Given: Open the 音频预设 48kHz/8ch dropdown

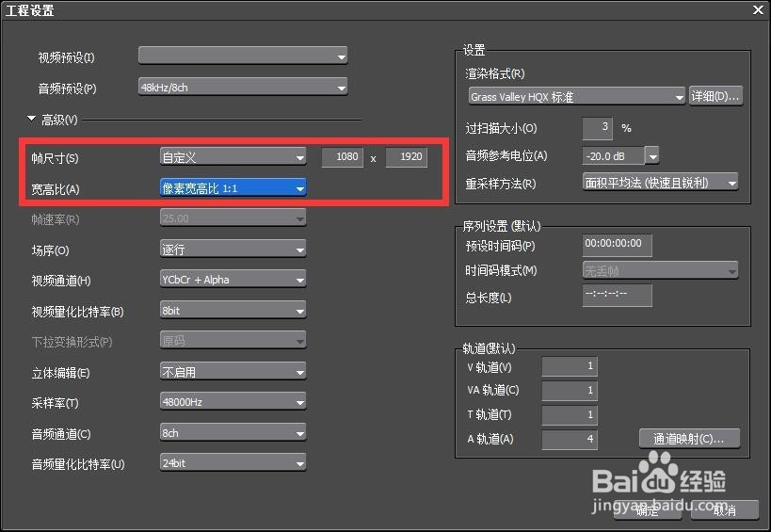Looking at the screenshot, I should 243,87.
